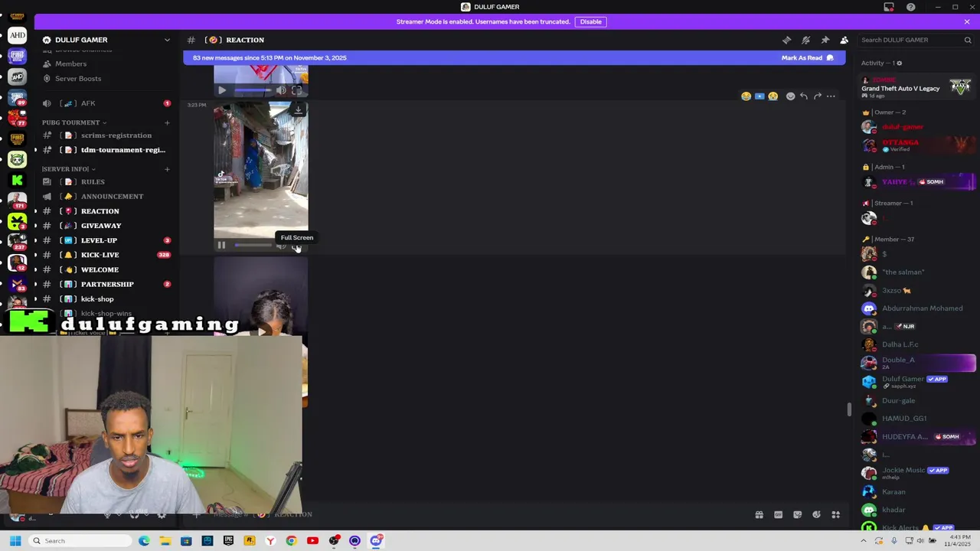Viewport: 980px width, 551px height.
Task: Open pinned messages pin icon
Action: 825,40
